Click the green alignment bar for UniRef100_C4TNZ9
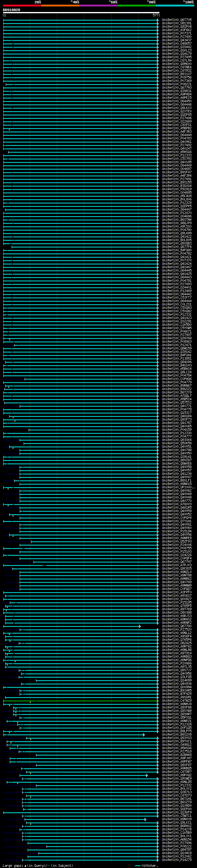The height and width of the screenshot is (868, 197). point(81,701)
